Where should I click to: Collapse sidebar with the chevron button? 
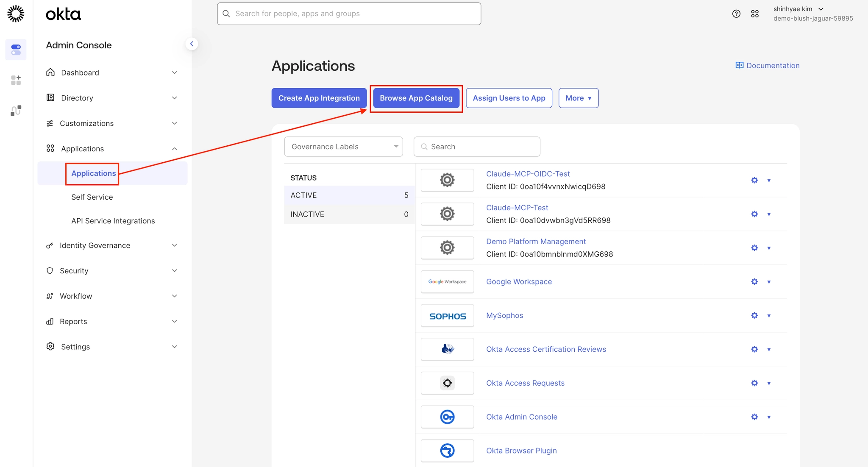192,44
